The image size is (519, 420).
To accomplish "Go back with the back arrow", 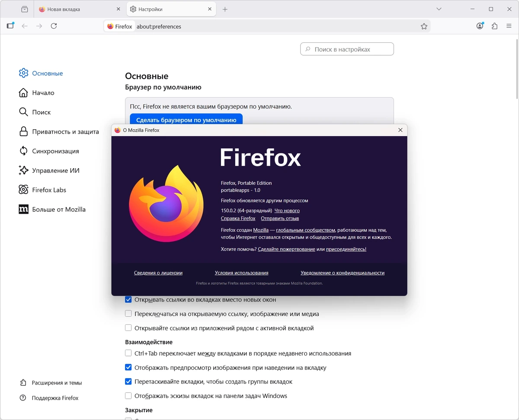I will coord(25,26).
